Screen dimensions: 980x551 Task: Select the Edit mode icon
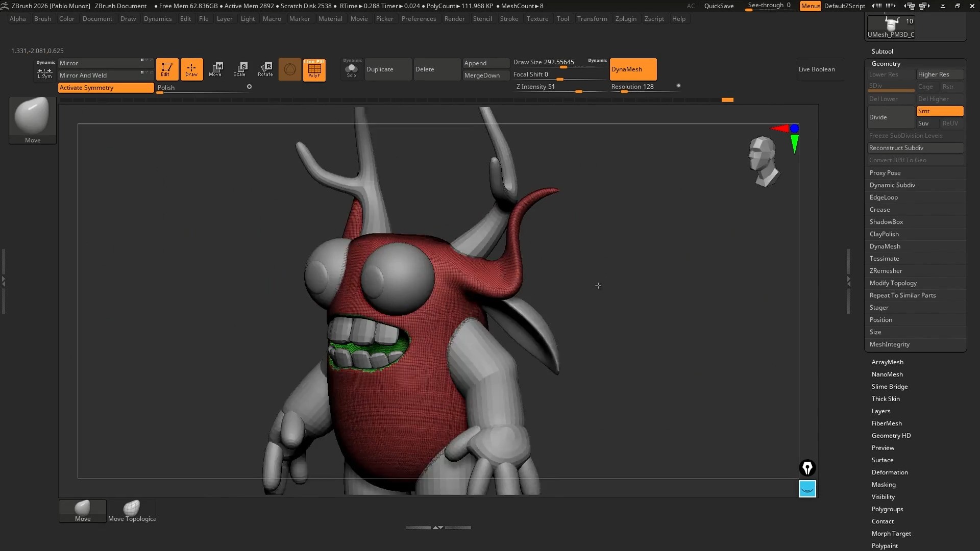(x=167, y=69)
